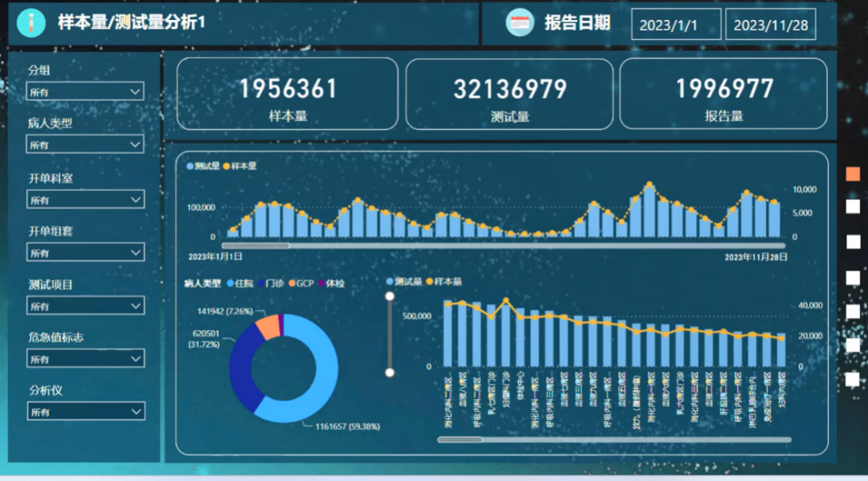
Task: Click the 40,000 right axis value
Action: coord(810,305)
